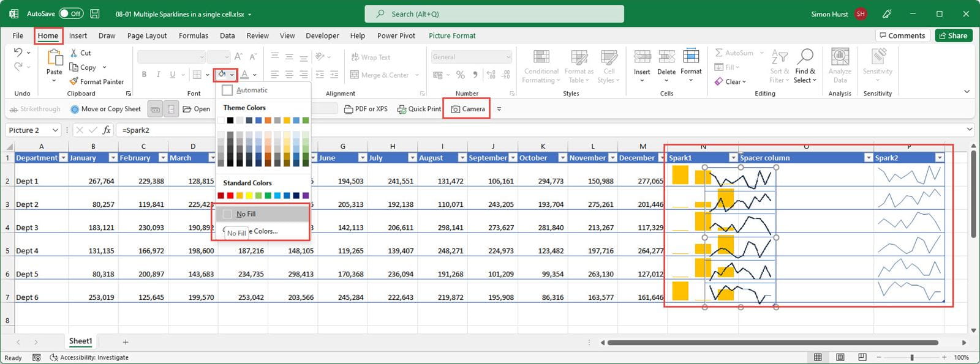Screen dimensions: 980x364
Task: Click PDF or XPS export icon
Action: coord(349,109)
